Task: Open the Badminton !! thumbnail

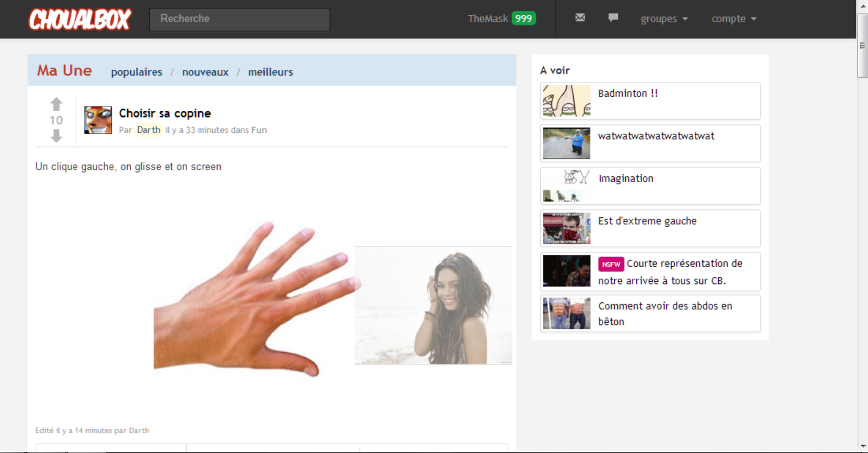Action: (x=566, y=101)
